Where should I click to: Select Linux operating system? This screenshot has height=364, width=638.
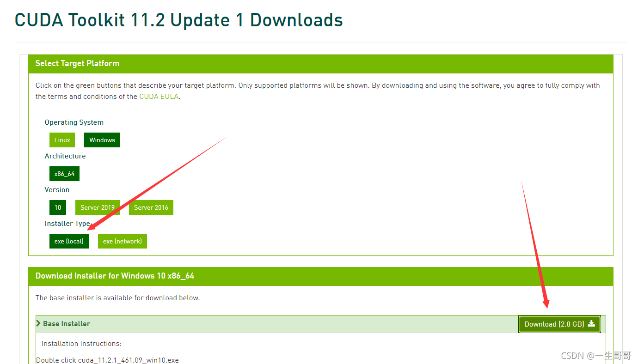pos(62,140)
